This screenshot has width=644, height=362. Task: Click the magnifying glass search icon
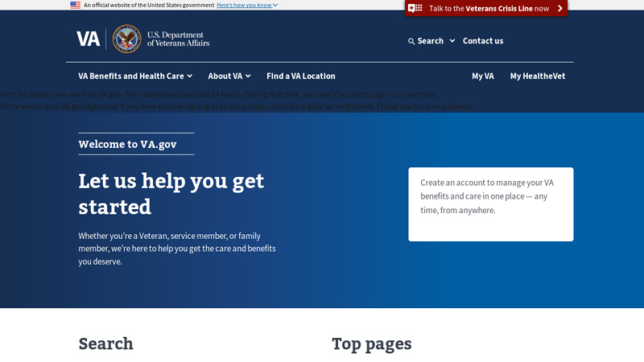(411, 41)
